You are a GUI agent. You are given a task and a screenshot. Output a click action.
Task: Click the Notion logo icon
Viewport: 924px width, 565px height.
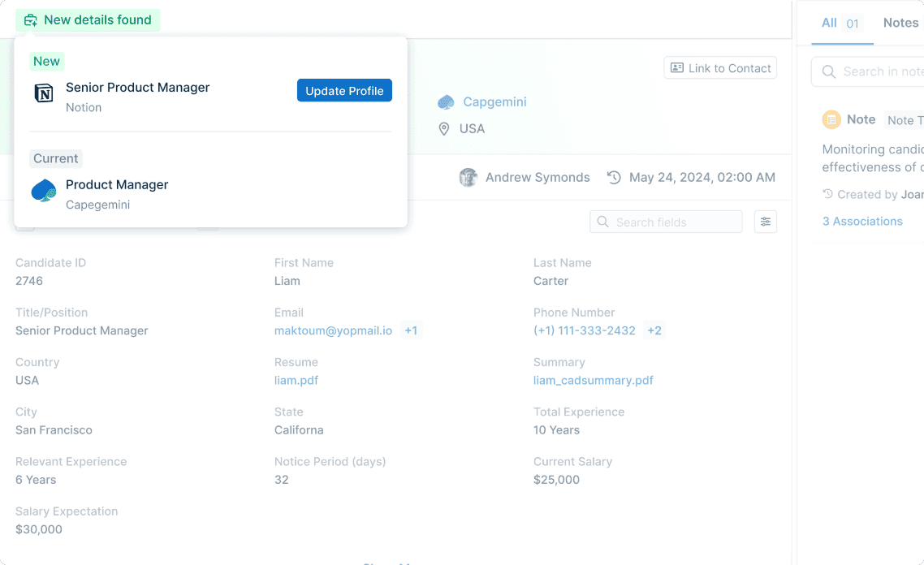coord(44,93)
